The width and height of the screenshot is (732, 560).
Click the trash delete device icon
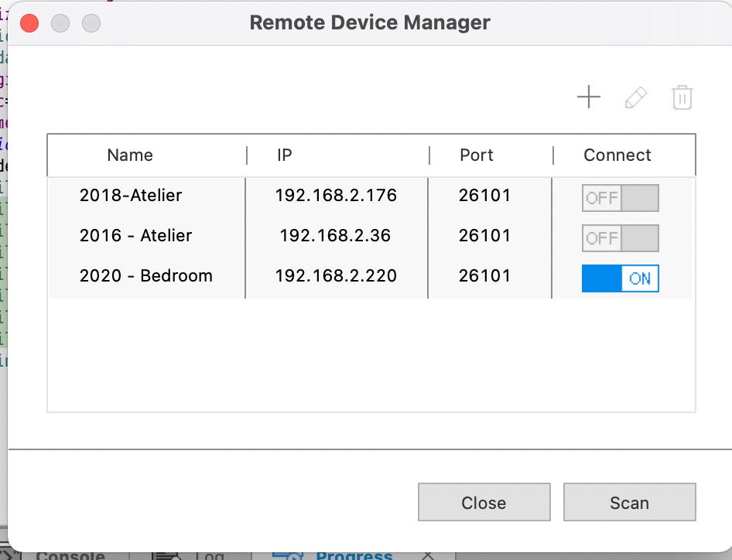(682, 97)
